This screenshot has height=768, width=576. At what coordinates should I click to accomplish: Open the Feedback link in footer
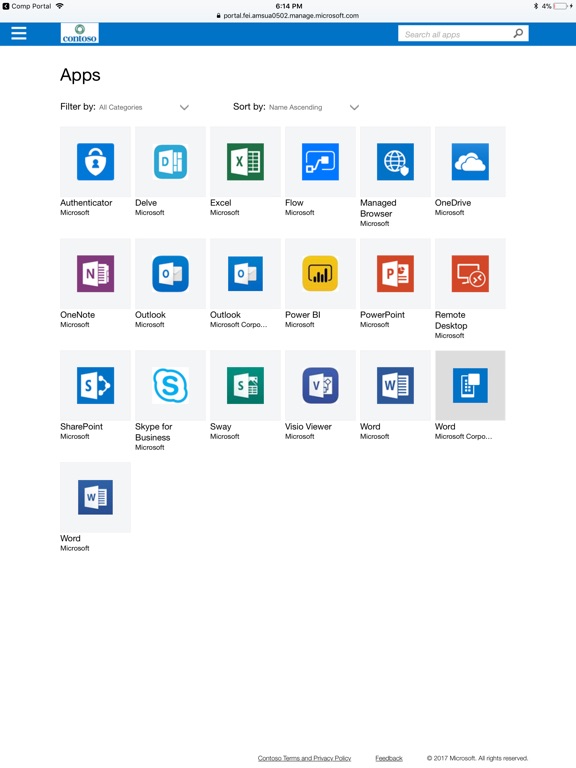389,758
